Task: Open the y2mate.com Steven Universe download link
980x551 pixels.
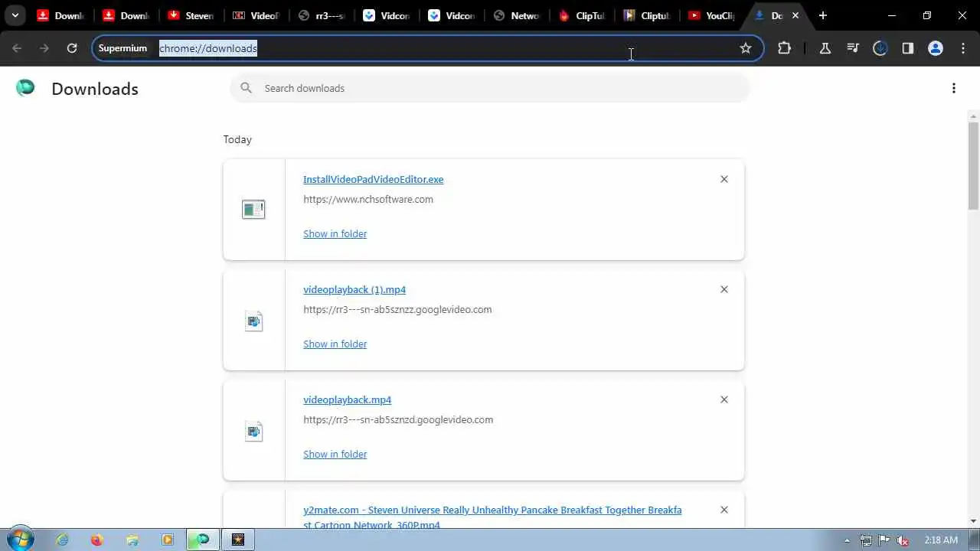Action: (x=492, y=517)
